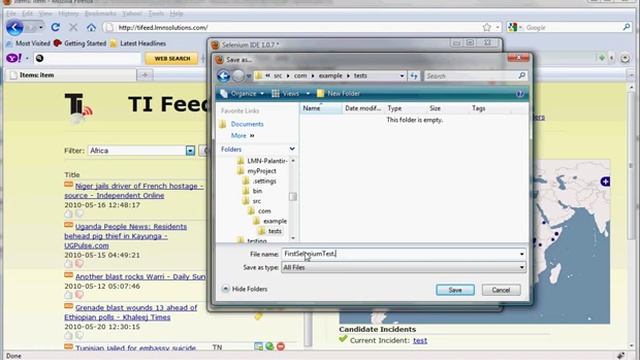Select .settings folder in tree

pos(264,181)
